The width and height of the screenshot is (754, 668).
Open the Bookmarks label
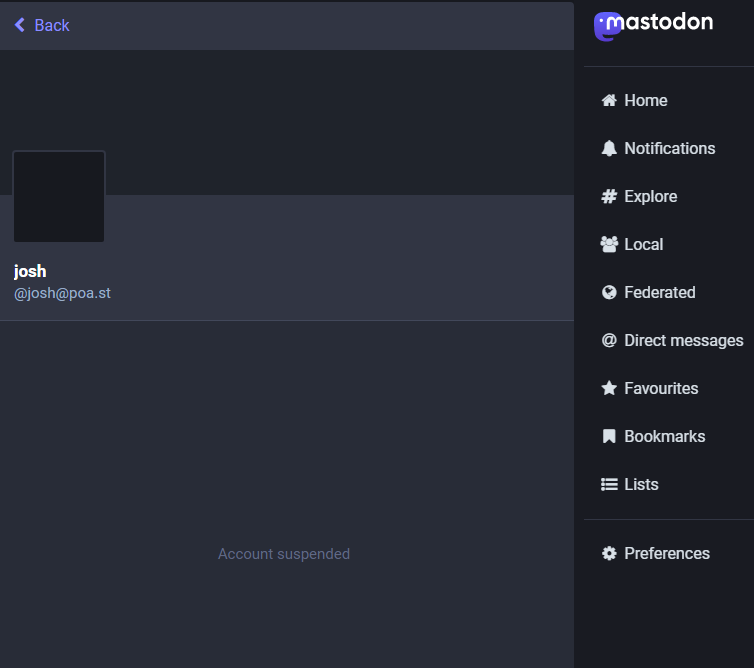click(665, 436)
